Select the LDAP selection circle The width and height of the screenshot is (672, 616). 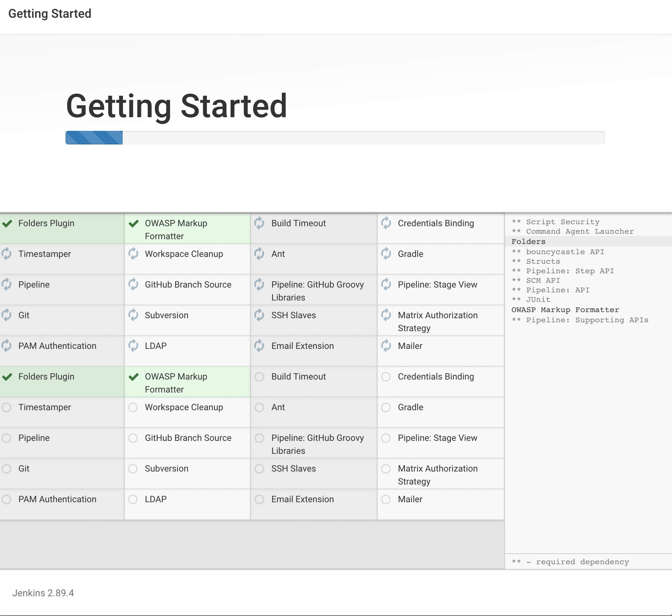(x=133, y=499)
